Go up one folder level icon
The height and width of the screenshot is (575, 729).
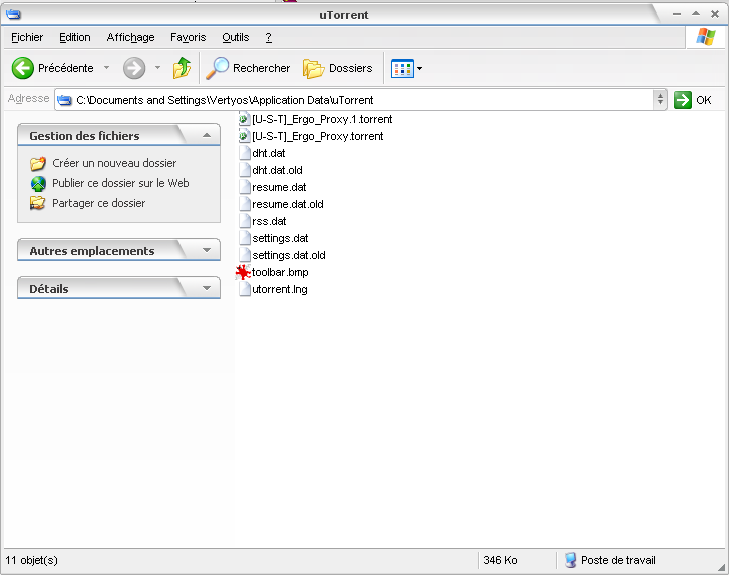click(182, 68)
